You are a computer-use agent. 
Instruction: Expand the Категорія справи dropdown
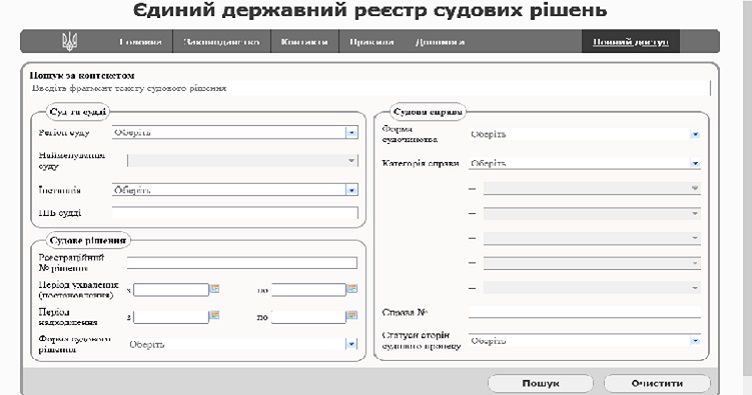point(695,163)
